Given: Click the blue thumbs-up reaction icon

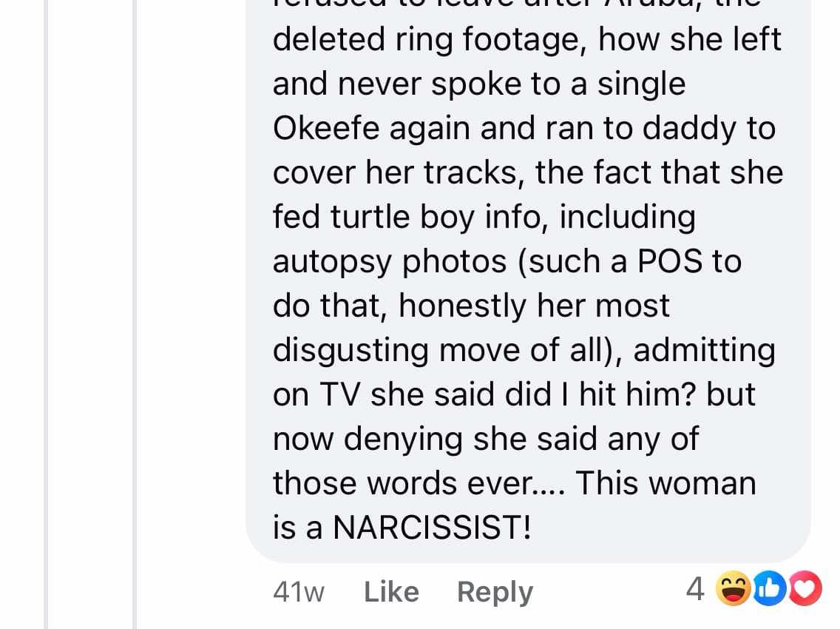Looking at the screenshot, I should point(769,589).
